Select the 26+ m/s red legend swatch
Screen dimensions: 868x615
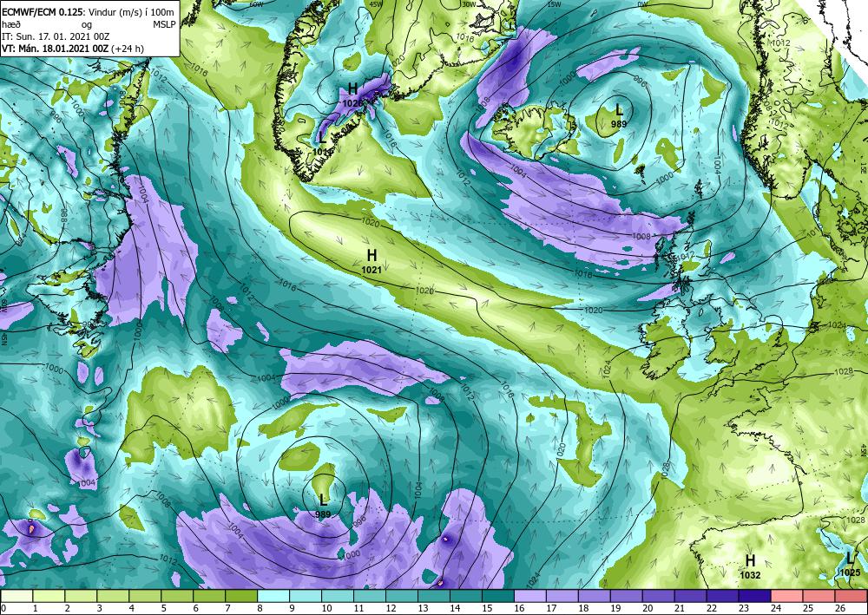851,596
